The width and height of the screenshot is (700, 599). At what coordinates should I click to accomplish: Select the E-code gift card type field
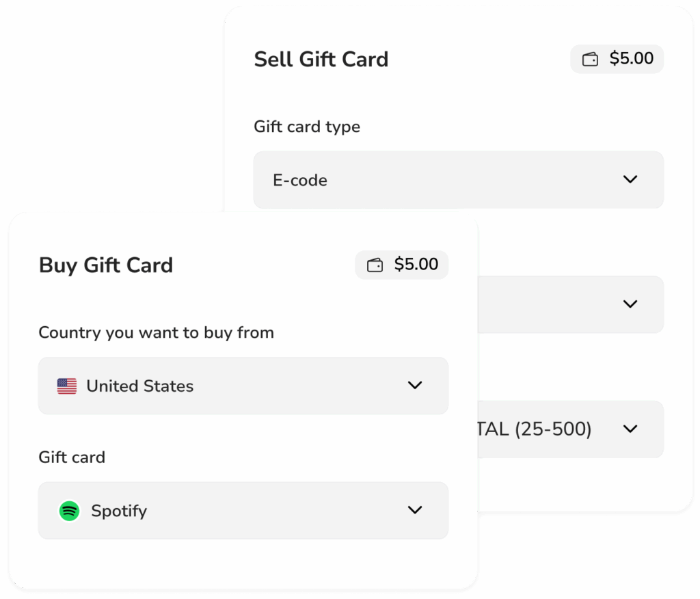tap(459, 180)
